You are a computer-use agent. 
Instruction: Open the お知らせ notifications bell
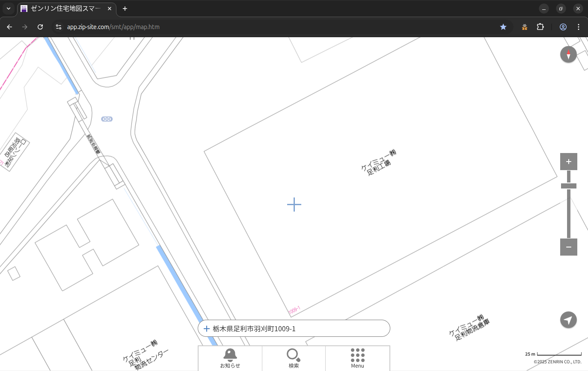230,358
